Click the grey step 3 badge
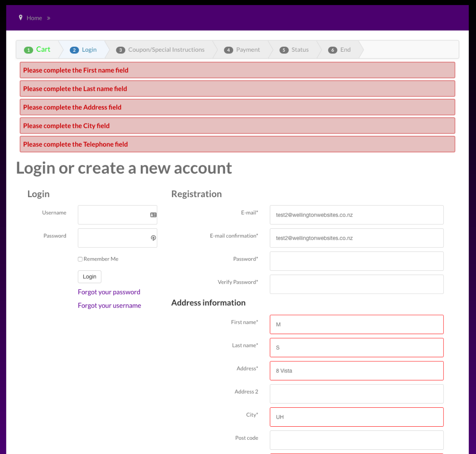 point(121,50)
